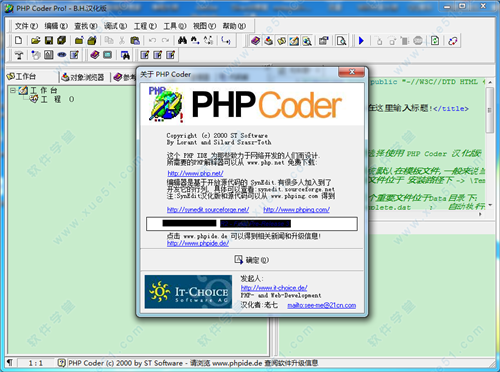Click the cut scissors toolbar icon

(x=122, y=41)
